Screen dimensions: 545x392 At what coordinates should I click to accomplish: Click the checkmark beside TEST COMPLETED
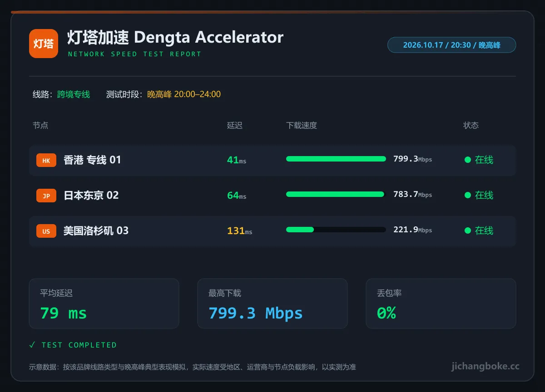click(32, 345)
